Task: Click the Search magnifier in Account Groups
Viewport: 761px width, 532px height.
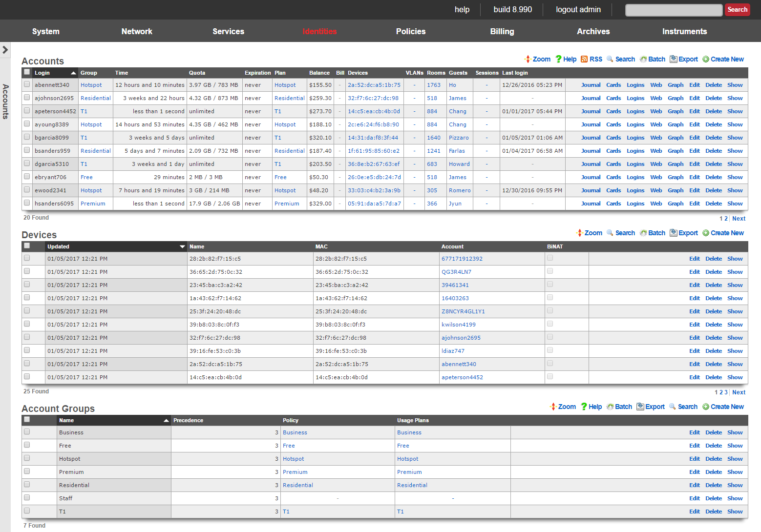Action: coord(673,407)
